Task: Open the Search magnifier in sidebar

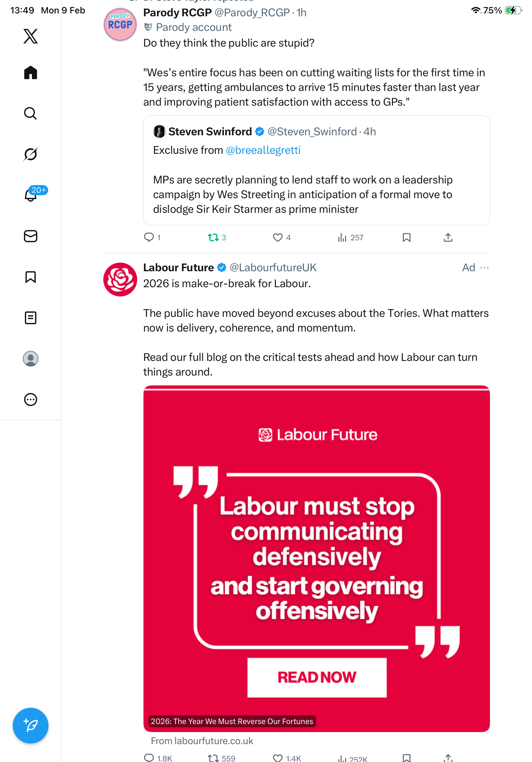Action: (31, 114)
